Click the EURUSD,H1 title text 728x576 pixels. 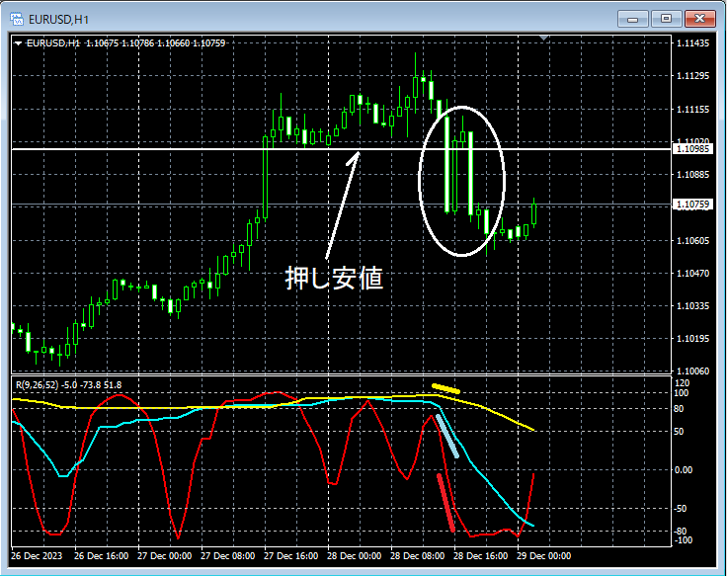tap(58, 20)
